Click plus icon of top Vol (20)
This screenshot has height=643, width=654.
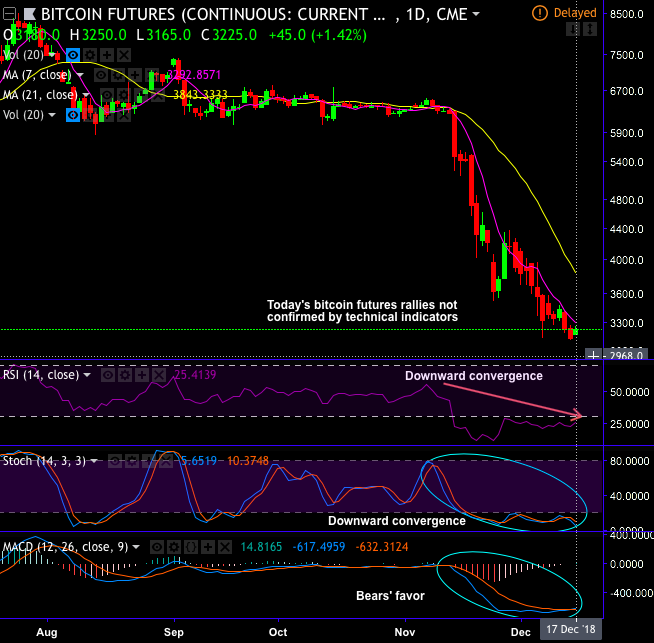pos(107,55)
